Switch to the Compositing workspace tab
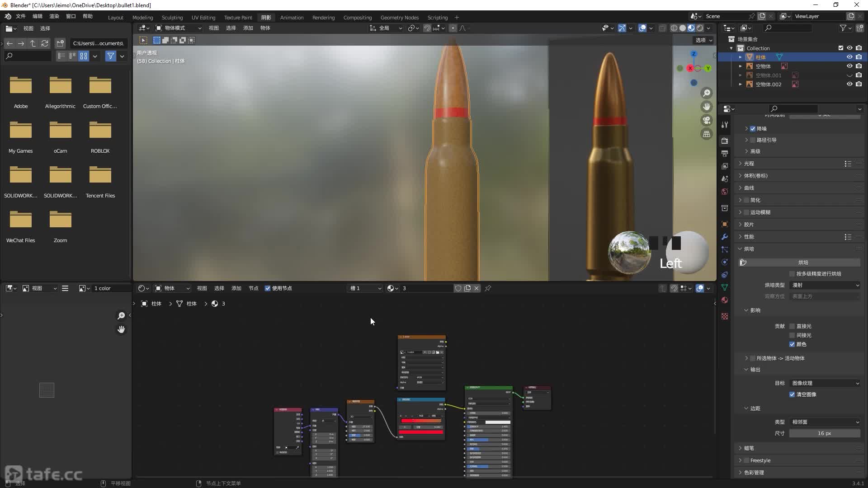868x488 pixels. (x=358, y=18)
